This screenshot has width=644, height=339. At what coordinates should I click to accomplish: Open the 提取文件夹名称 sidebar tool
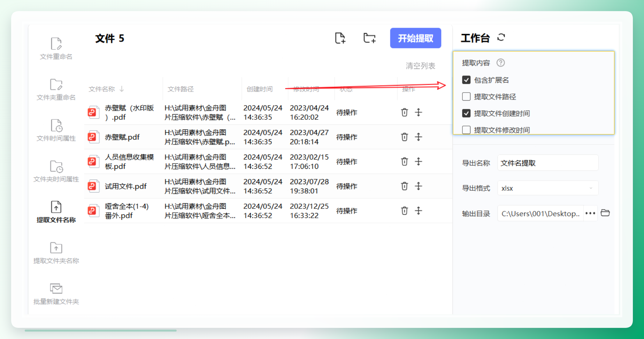(56, 253)
